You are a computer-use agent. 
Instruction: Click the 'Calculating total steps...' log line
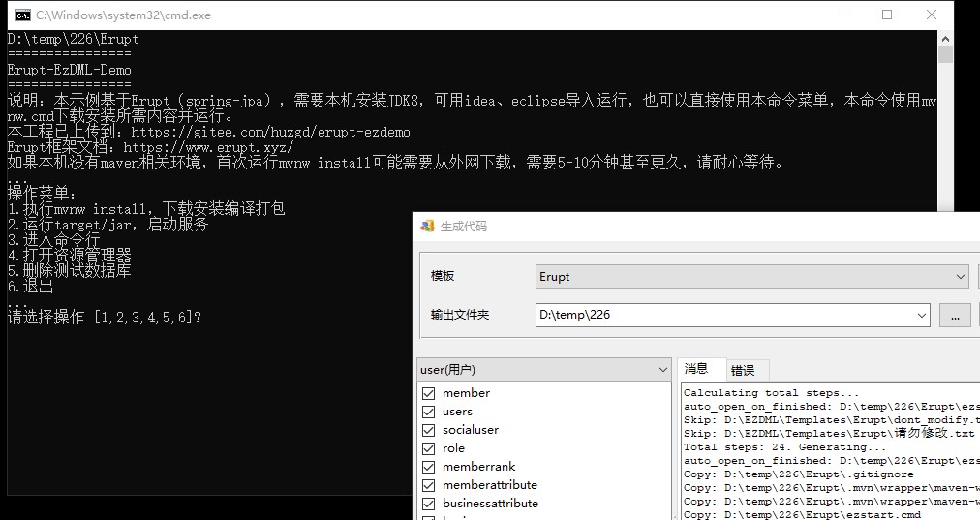(x=771, y=393)
